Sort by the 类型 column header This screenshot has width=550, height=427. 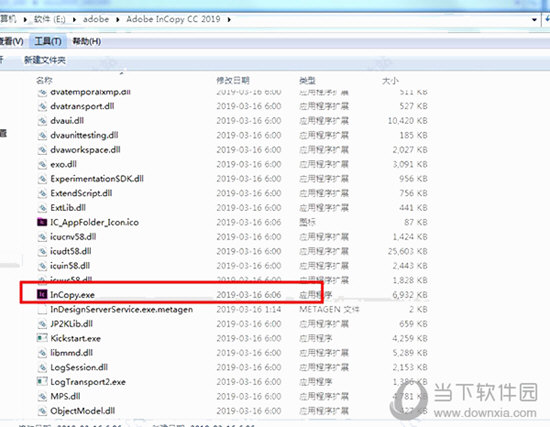point(307,80)
